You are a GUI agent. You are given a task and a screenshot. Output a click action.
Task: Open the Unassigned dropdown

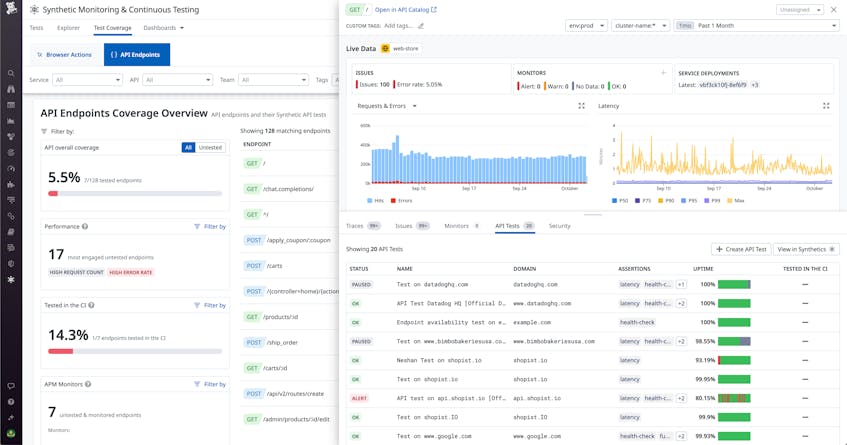click(800, 10)
